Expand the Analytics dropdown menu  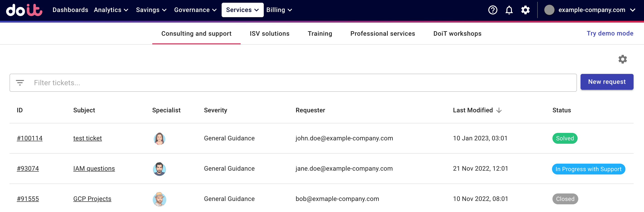tap(111, 10)
